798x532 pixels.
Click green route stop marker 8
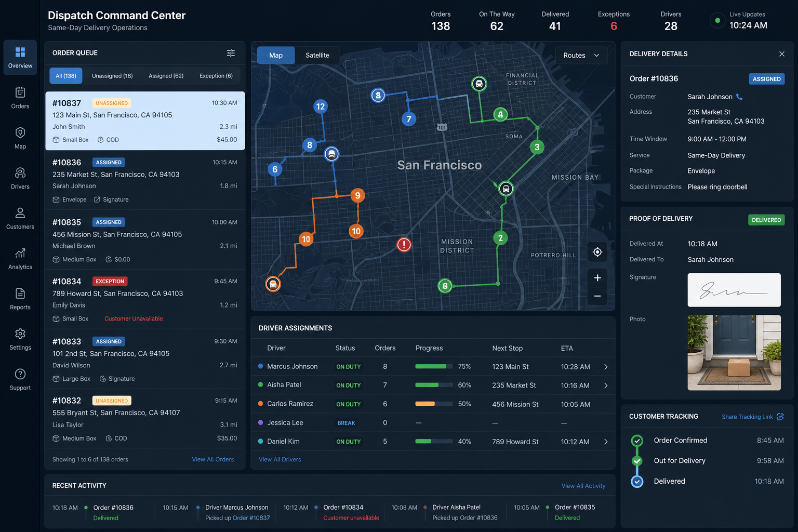[445, 286]
